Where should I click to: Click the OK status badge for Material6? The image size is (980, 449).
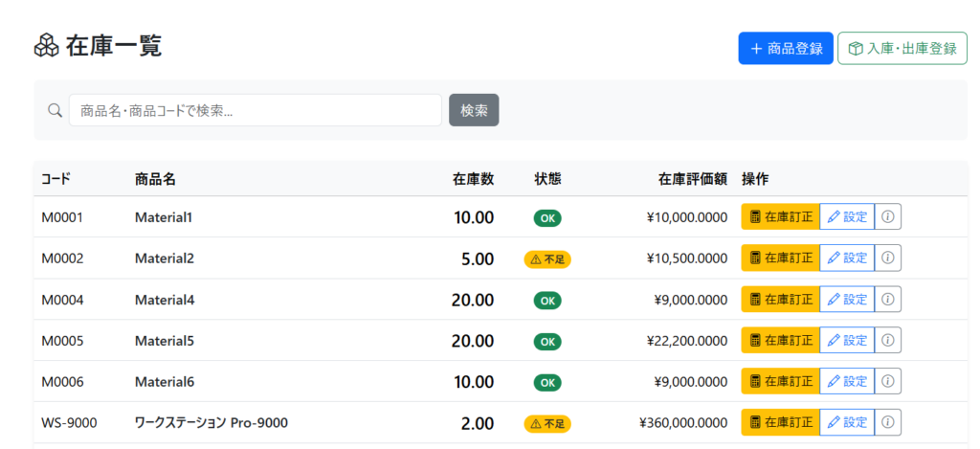click(x=547, y=383)
